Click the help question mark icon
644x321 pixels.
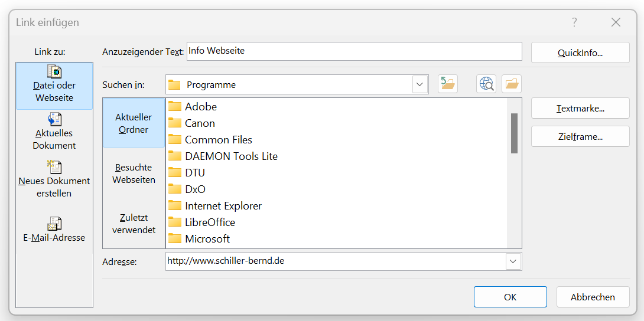click(x=574, y=22)
